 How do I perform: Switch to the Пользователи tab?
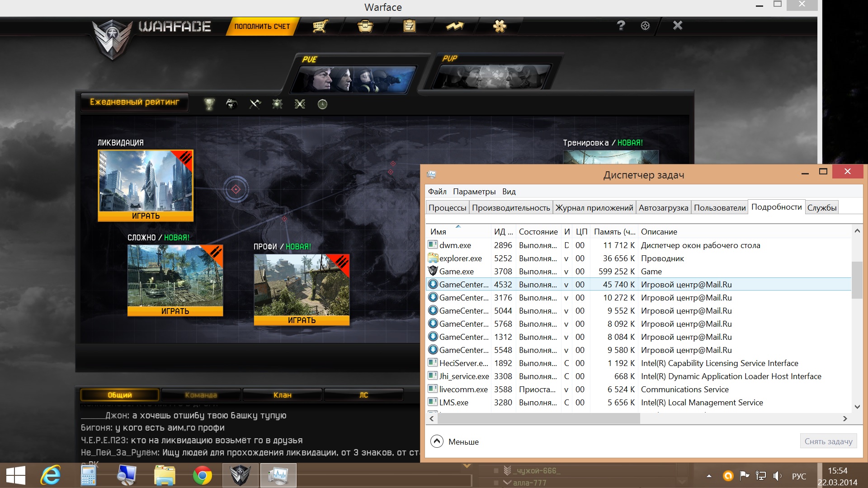point(720,208)
